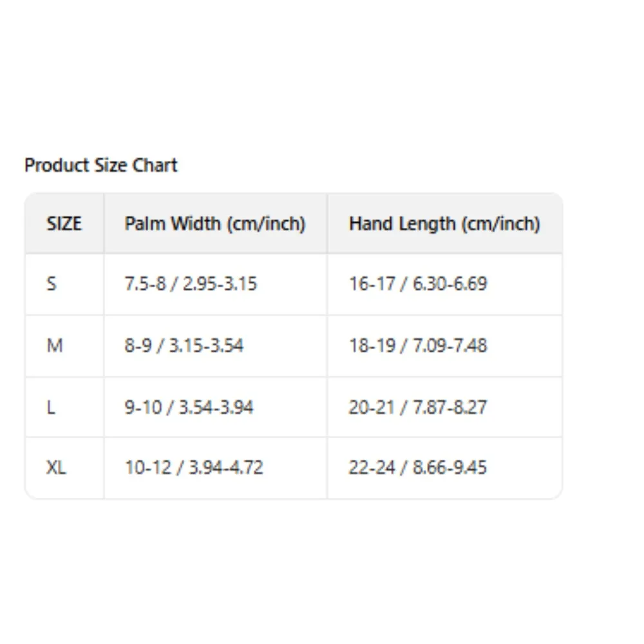
Task: Click palm width 9-10 / 3.54-3.94 cell
Action: tap(189, 408)
